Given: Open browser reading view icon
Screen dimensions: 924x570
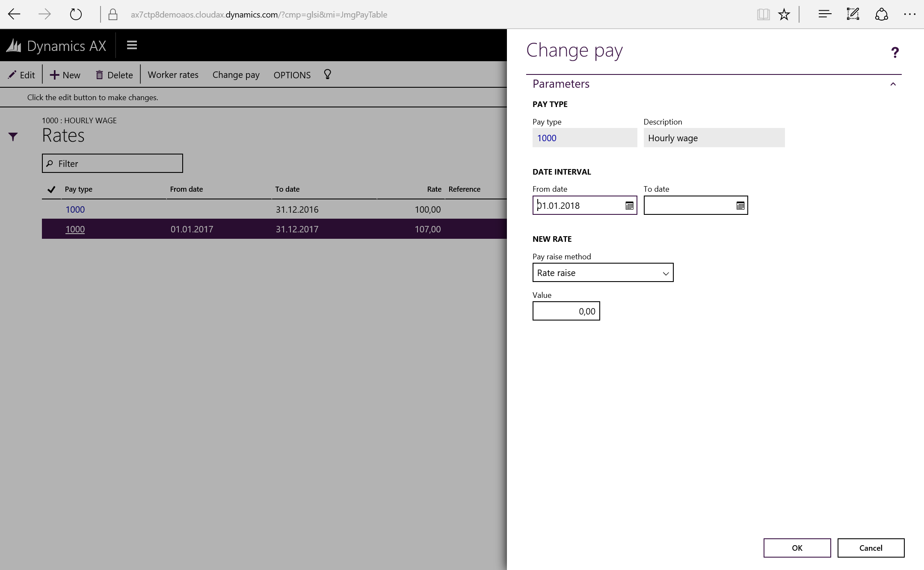Looking at the screenshot, I should [x=763, y=15].
